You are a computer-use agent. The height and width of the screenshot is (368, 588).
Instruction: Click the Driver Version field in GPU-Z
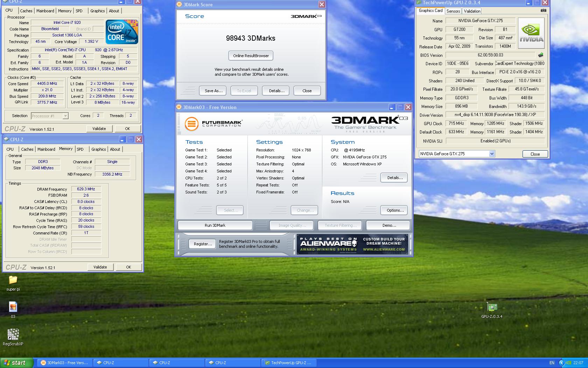(x=495, y=115)
